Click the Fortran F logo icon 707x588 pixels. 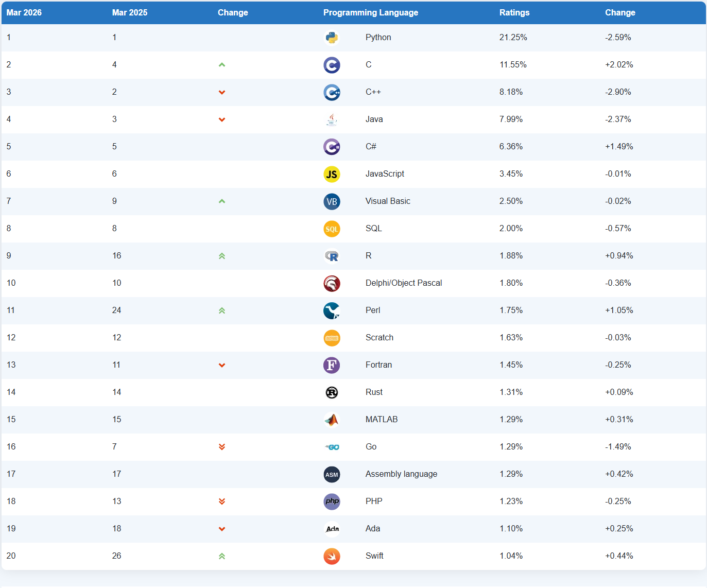[x=332, y=365]
